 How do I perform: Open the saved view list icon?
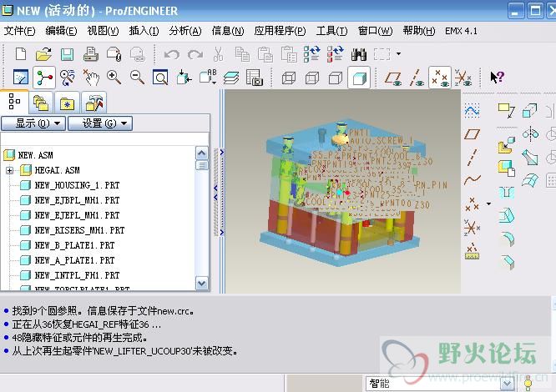208,77
